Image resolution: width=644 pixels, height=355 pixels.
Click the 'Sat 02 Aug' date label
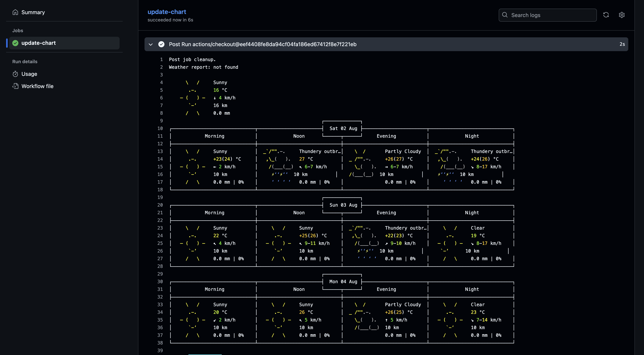[x=343, y=128]
